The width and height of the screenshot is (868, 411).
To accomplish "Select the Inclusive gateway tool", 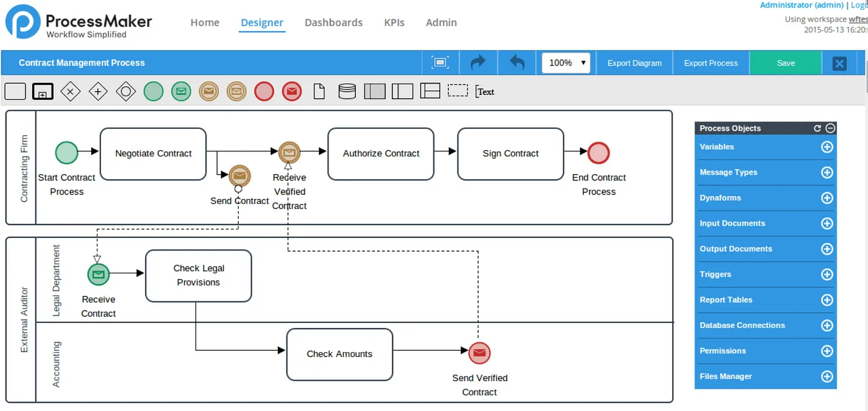I will click(126, 92).
